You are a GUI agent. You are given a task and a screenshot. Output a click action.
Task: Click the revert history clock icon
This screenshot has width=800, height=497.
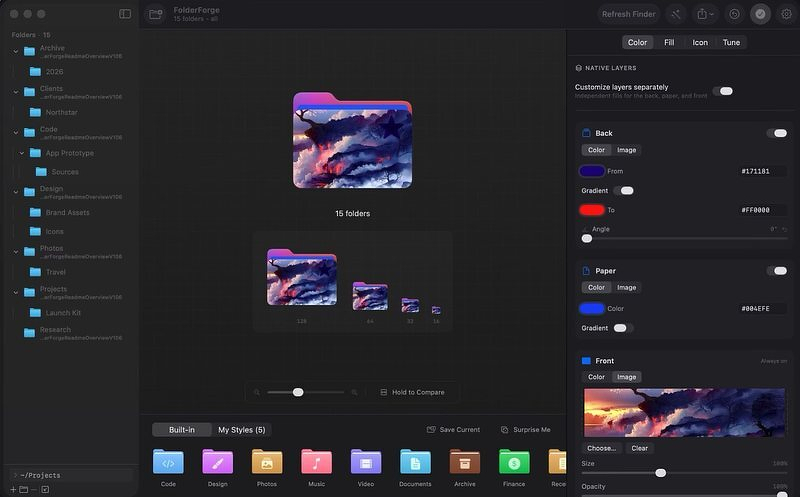point(734,14)
